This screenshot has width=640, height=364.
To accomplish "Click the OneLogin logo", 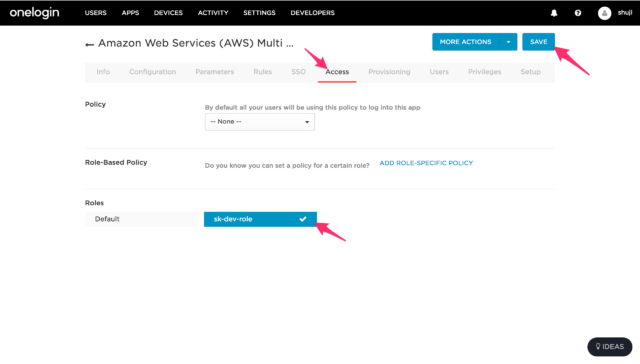I will click(34, 13).
